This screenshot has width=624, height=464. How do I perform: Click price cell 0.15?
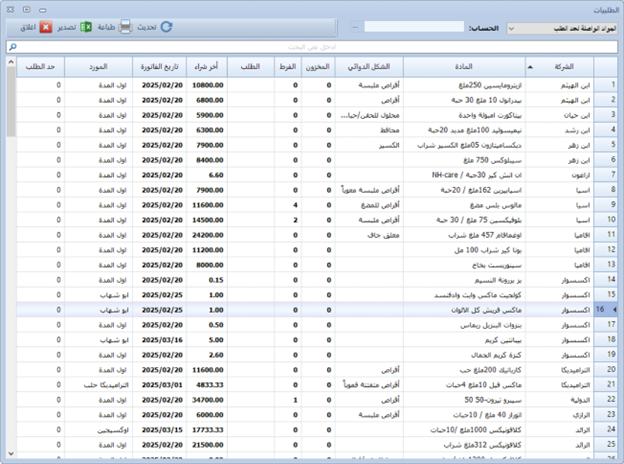[207, 280]
